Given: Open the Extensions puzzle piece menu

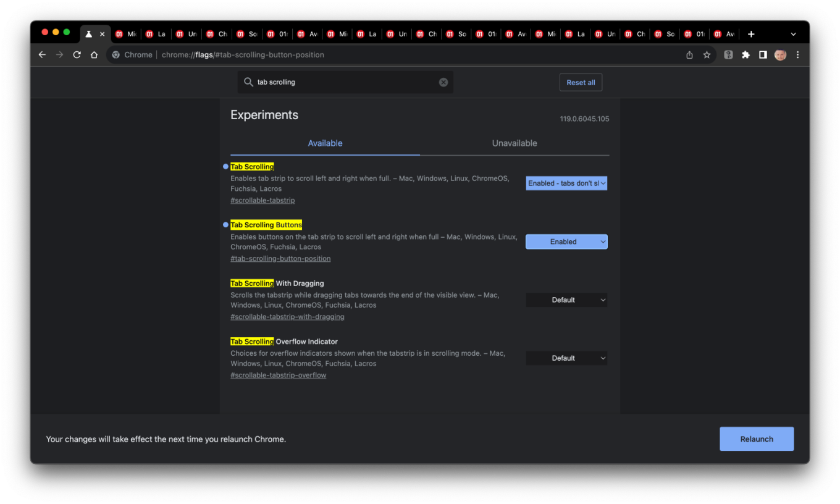Looking at the screenshot, I should click(745, 54).
